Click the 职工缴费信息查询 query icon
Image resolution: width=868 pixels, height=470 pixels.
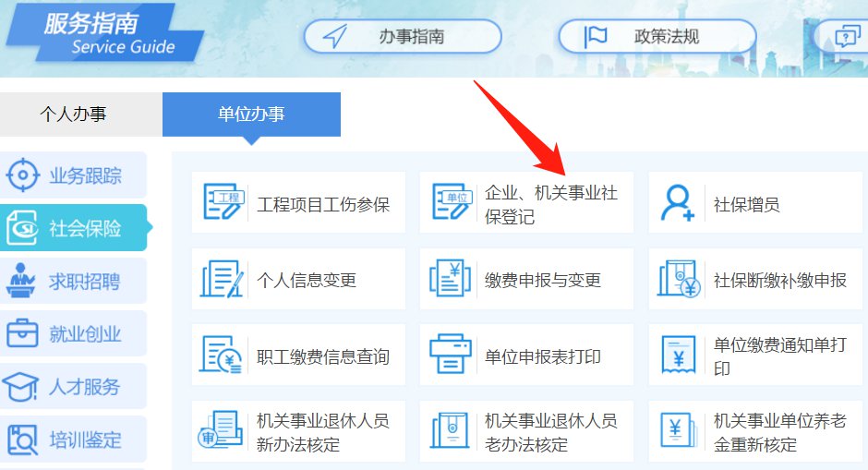pos(221,355)
